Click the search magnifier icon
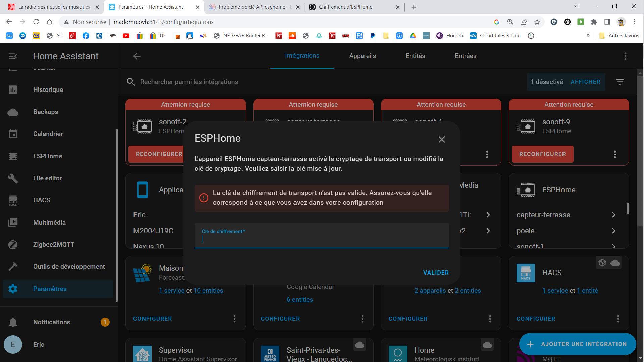Viewport: 644px width, 362px height. (130, 82)
